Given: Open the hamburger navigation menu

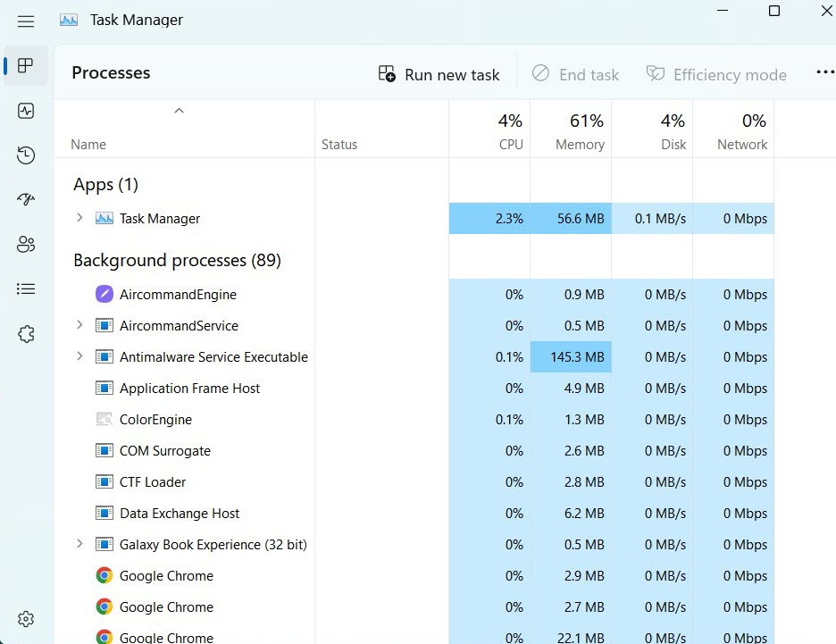Looking at the screenshot, I should tap(26, 21).
